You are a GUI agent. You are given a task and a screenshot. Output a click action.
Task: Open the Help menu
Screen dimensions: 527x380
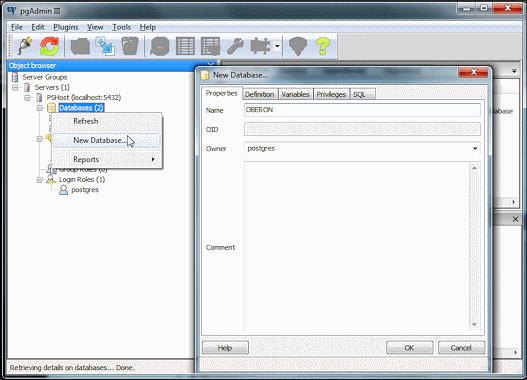point(148,27)
